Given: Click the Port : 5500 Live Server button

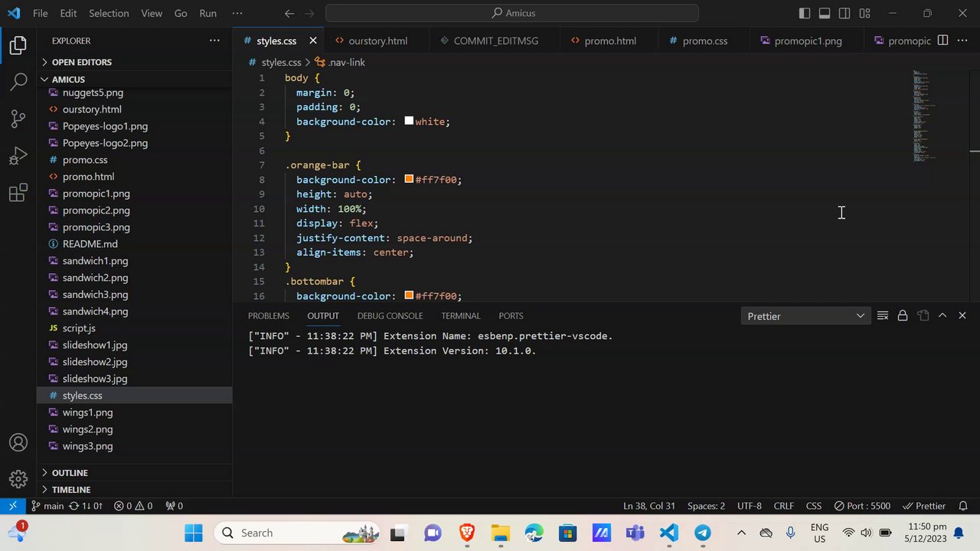Looking at the screenshot, I should point(862,506).
